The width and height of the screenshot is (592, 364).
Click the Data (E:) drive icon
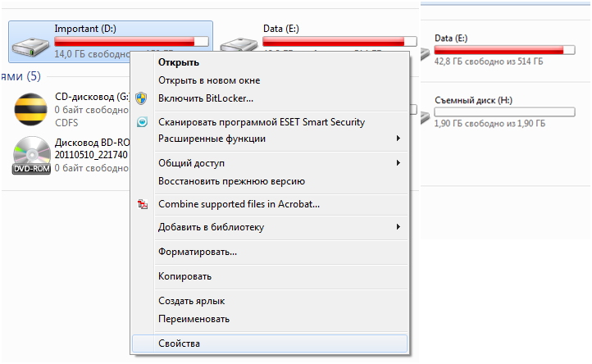(238, 44)
